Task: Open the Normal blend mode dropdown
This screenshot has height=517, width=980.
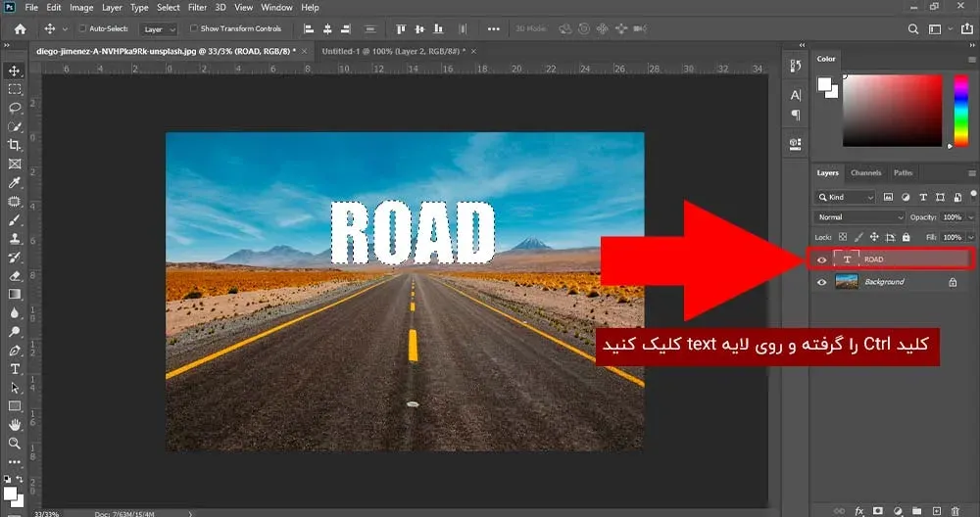Action: coord(859,217)
